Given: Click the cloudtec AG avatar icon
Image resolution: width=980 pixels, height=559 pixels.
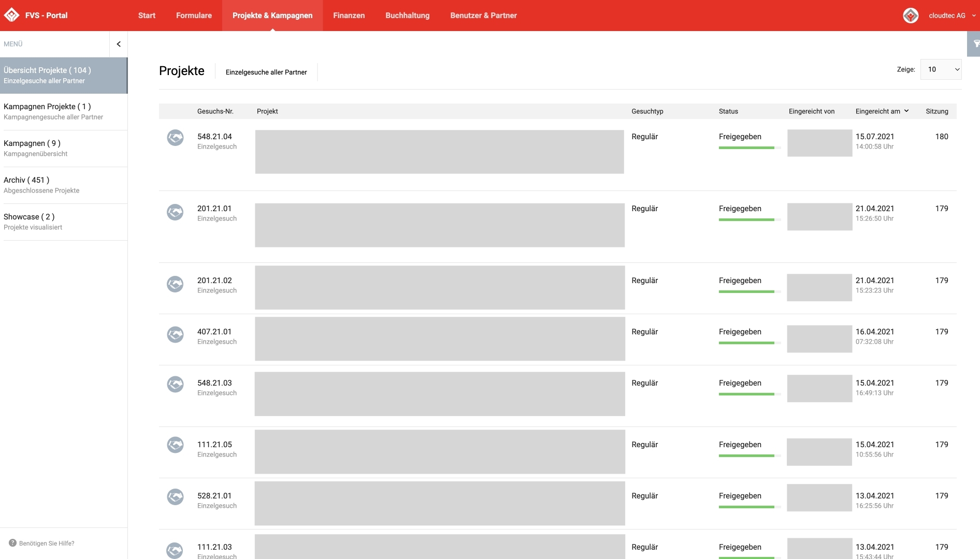Looking at the screenshot, I should 911,16.
